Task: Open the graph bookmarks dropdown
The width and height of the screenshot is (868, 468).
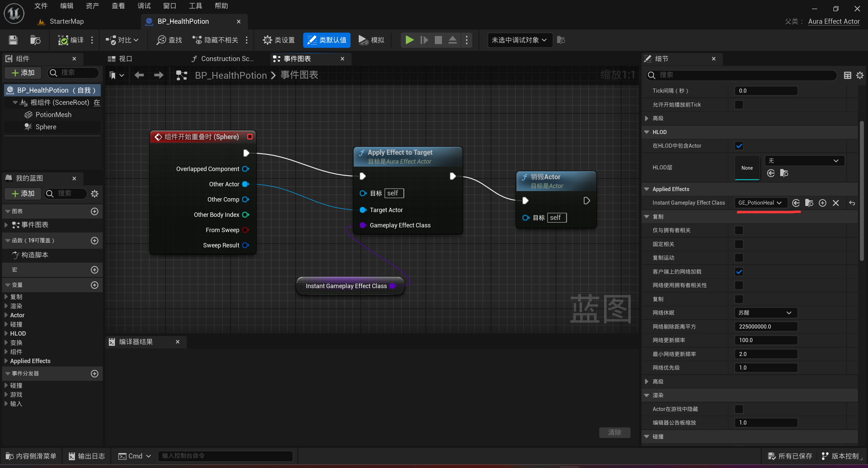Action: coord(116,75)
